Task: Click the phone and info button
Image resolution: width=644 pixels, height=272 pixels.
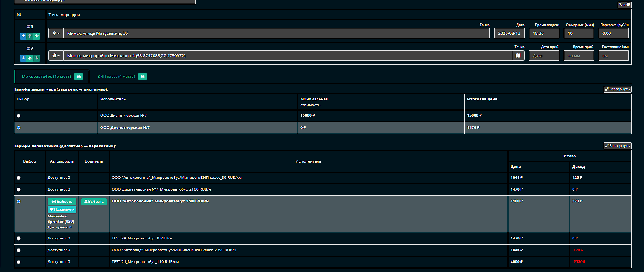Action: [x=624, y=5]
